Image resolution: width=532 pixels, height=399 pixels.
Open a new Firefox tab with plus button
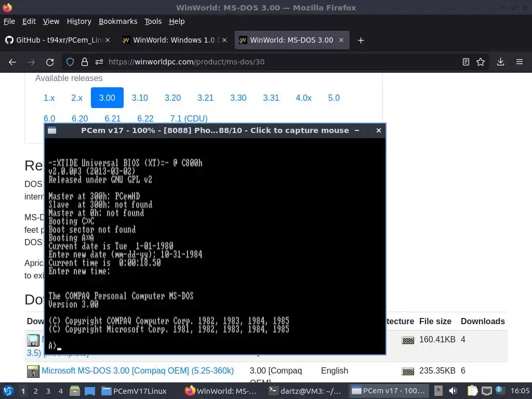coord(361,41)
